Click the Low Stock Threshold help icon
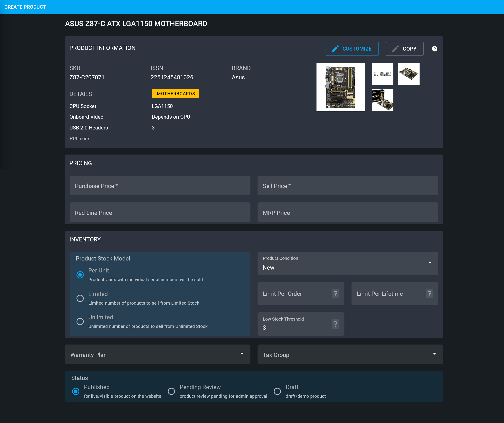Image resolution: width=504 pixels, height=423 pixels. pos(335,324)
